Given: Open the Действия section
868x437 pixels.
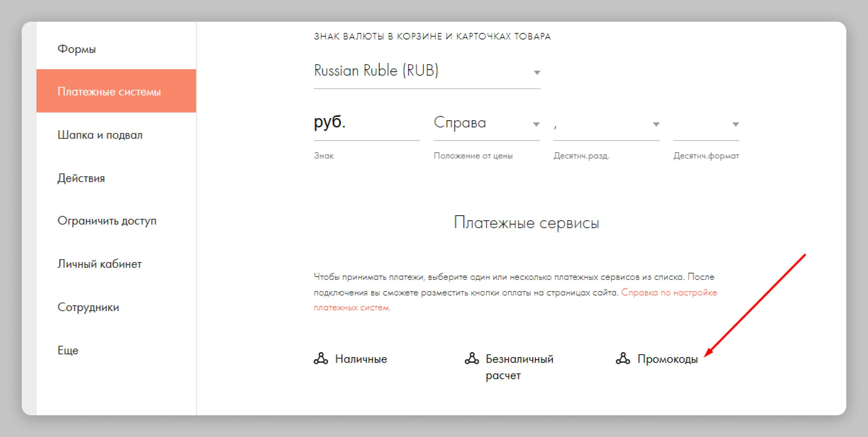Looking at the screenshot, I should point(81,178).
